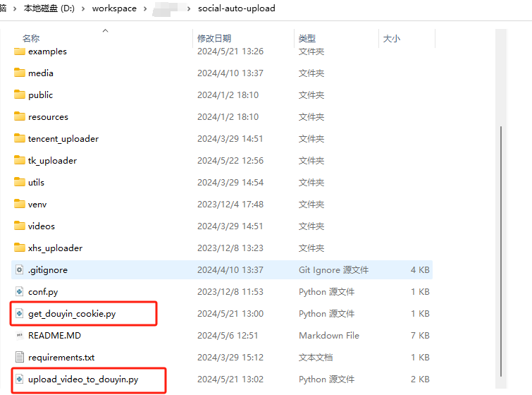This screenshot has width=532, height=395.
Task: Click social-auto-upload breadcrumb segment
Action: pos(236,9)
